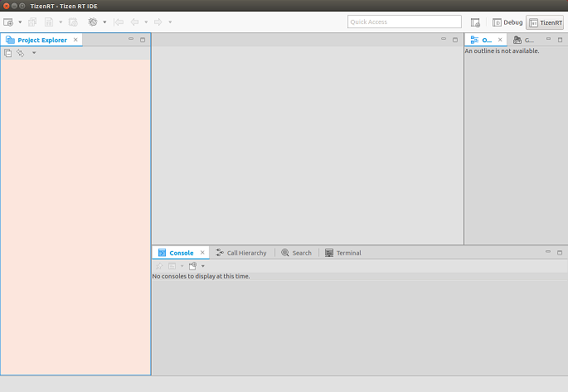
Task: Click the Open Console icon
Action: 193,266
